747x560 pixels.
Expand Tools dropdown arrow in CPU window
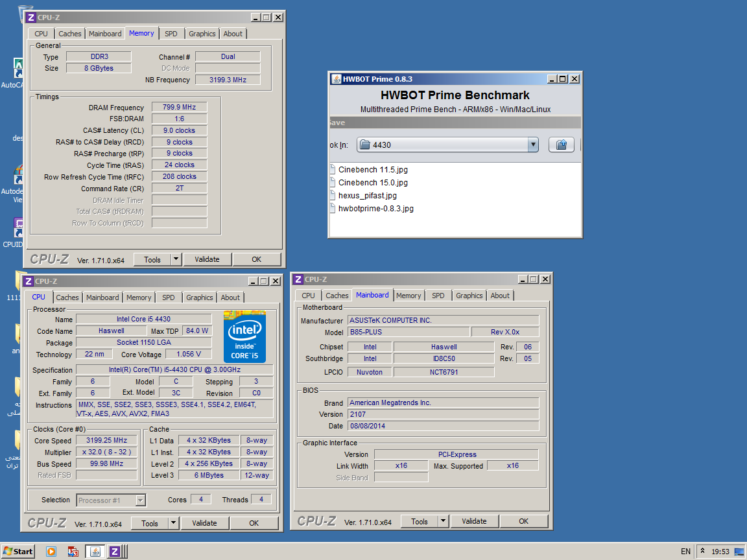coord(173,523)
